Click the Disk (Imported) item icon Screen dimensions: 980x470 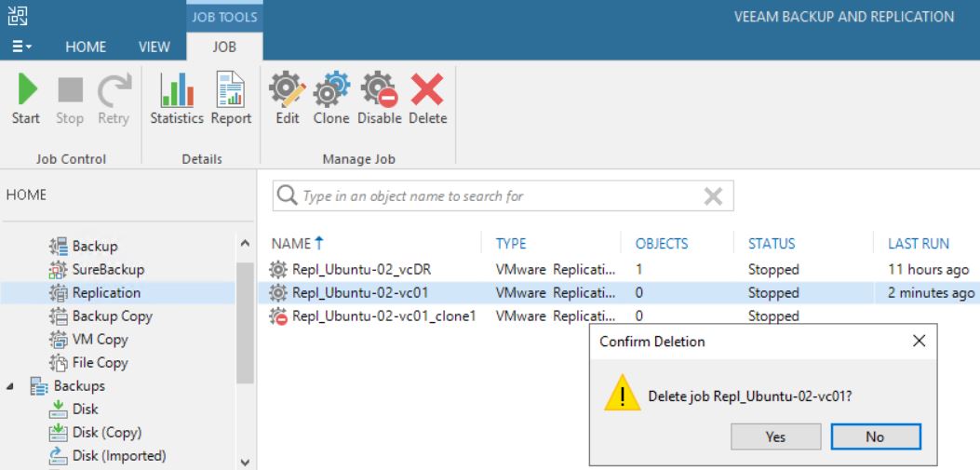58,455
